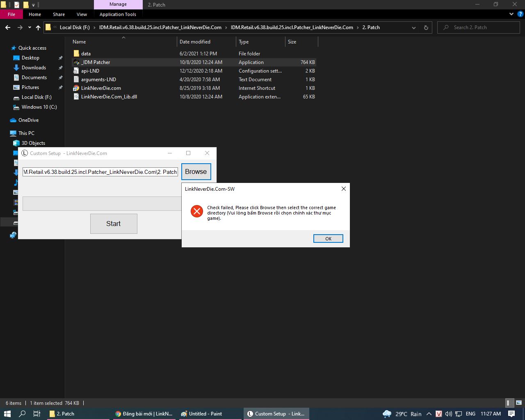
Task: Switch to Chrome taskbar window
Action: pyautogui.click(x=144, y=414)
